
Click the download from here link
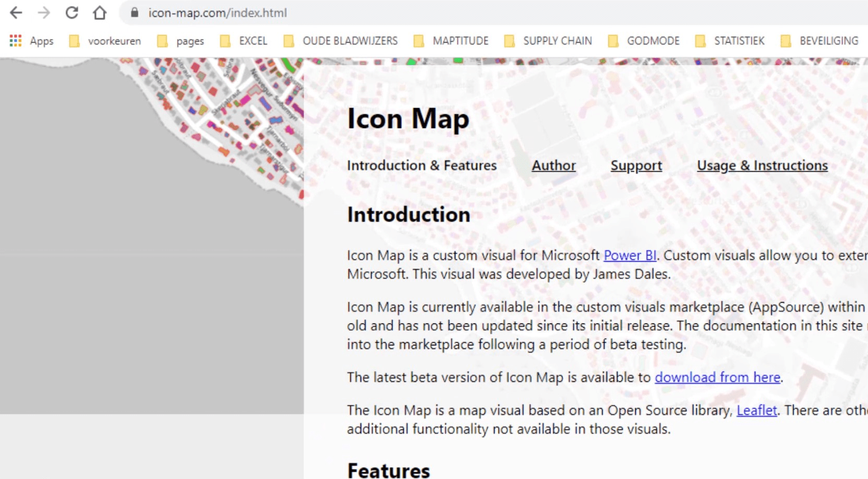click(718, 377)
